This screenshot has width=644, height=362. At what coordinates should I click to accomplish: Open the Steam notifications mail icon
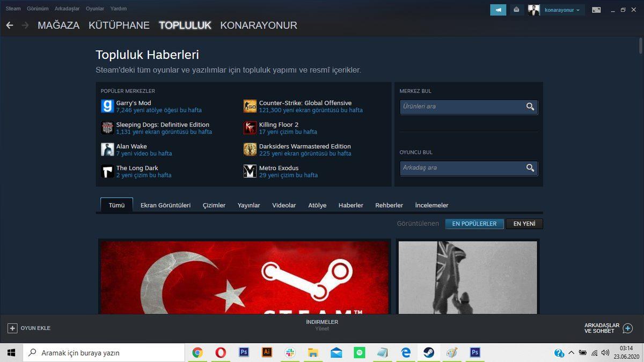point(516,9)
